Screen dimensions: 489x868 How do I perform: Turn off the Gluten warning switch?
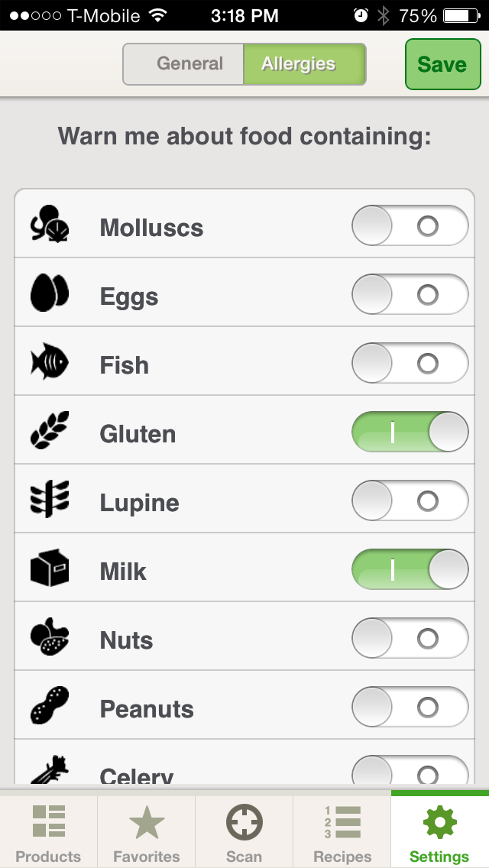tap(410, 432)
